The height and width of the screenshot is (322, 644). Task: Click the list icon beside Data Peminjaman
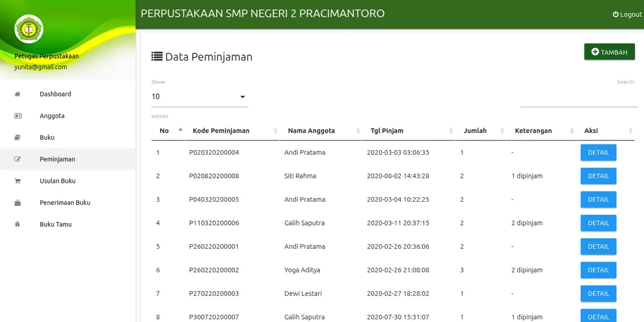click(157, 56)
